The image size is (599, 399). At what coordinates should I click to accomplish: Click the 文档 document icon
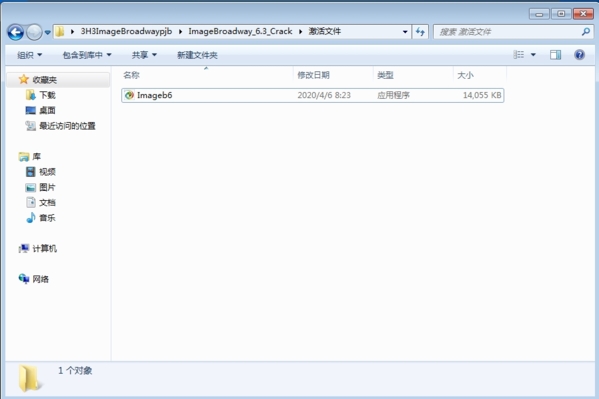coord(31,203)
